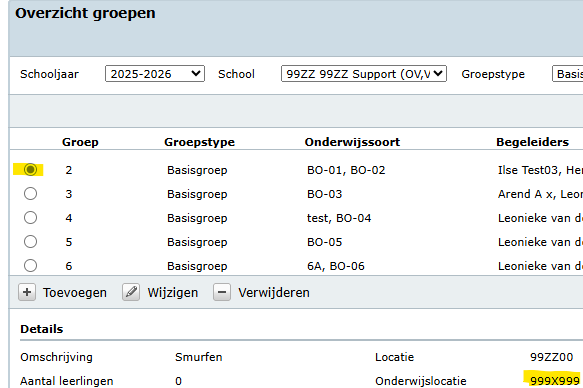The width and height of the screenshot is (583, 388).
Task: Click the Toevoegen button label
Action: tap(75, 293)
